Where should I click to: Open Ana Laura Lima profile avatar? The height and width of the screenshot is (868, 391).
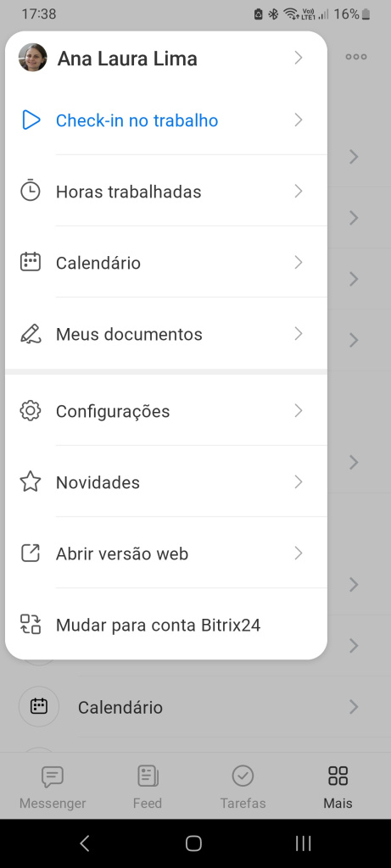point(32,58)
